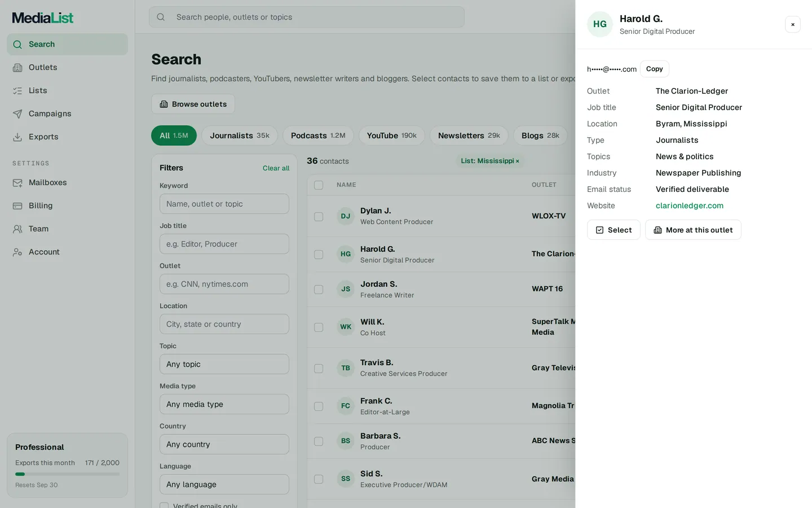Close the Harold G. detail panel
This screenshot has width=812, height=508.
point(793,24)
